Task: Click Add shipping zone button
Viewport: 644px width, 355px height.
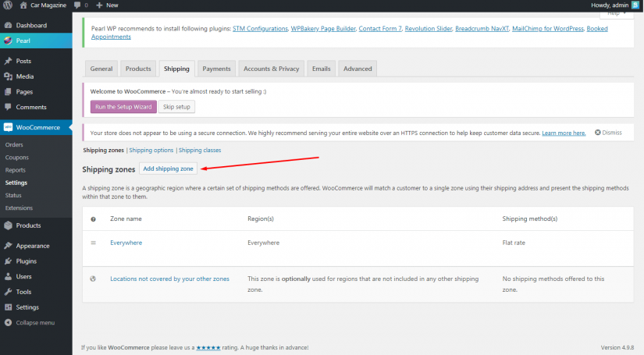Action: pyautogui.click(x=168, y=169)
